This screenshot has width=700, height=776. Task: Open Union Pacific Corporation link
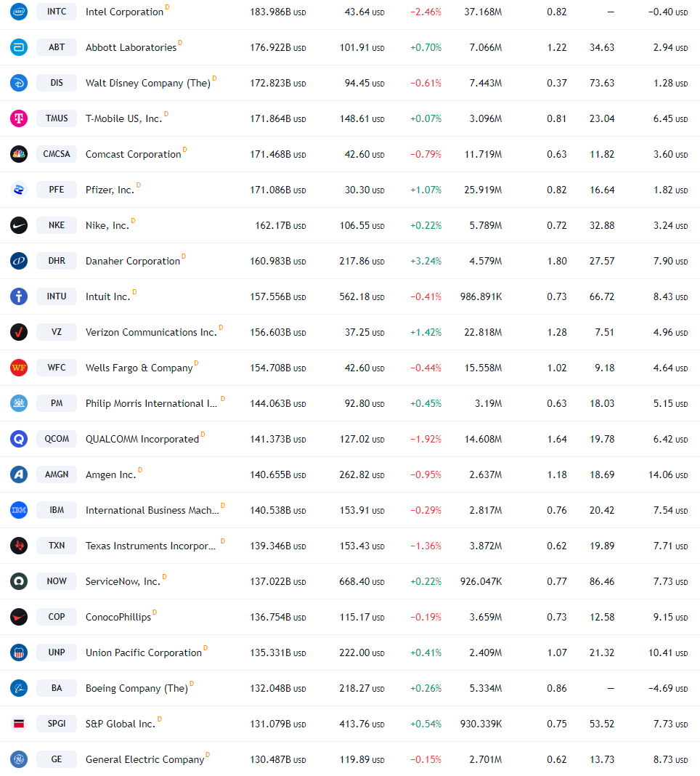pyautogui.click(x=144, y=653)
